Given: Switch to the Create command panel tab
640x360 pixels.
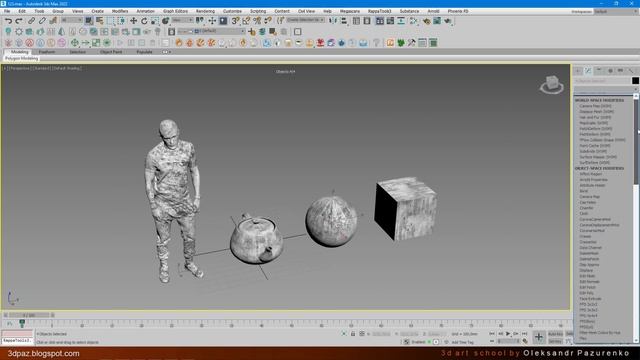Looking at the screenshot, I should tap(578, 71).
